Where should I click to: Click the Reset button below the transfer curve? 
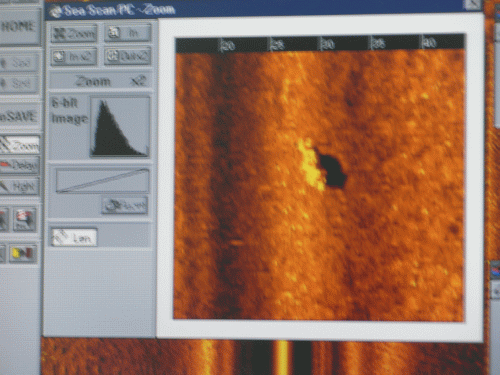(125, 205)
